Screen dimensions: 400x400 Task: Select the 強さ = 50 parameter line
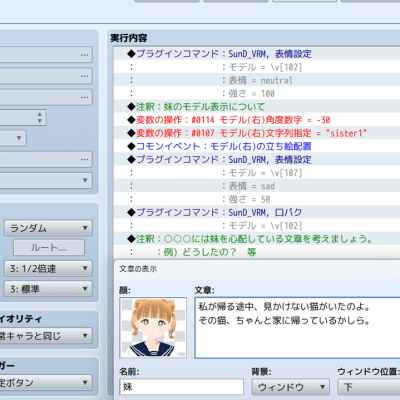[257, 199]
